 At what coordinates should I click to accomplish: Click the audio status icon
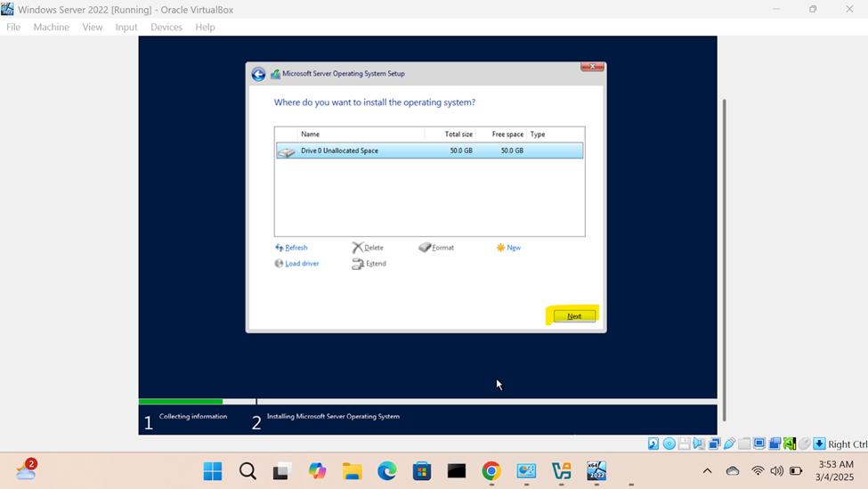pyautogui.click(x=699, y=444)
